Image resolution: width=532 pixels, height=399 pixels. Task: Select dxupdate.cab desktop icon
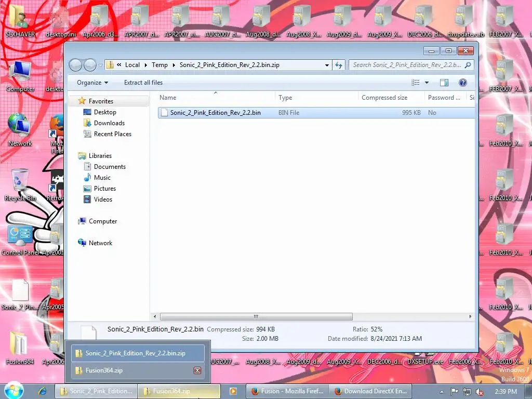[x=465, y=21]
